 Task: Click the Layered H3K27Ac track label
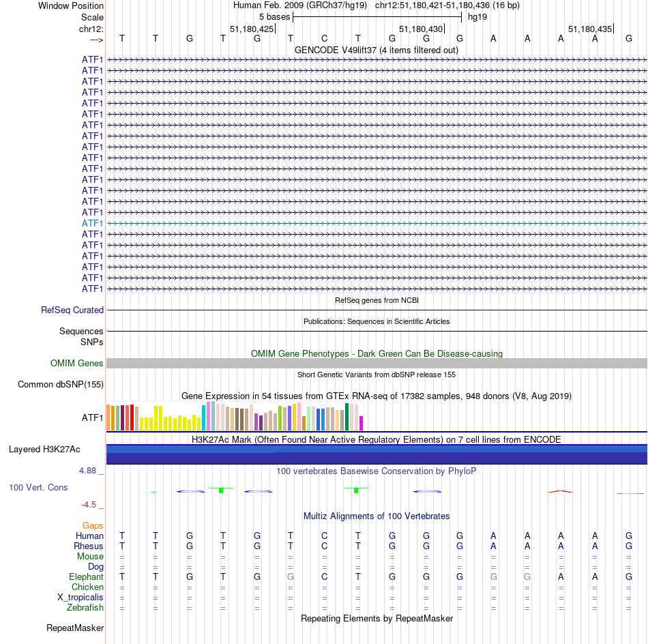point(44,450)
